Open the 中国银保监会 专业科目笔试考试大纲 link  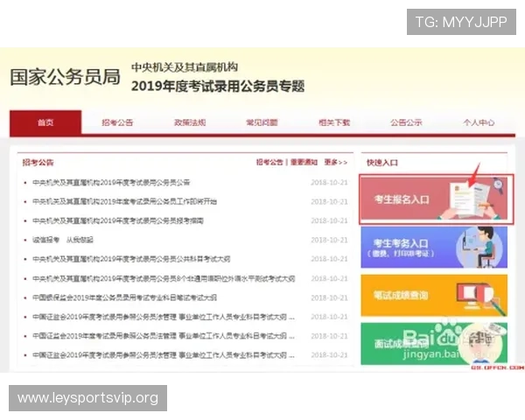124,297
